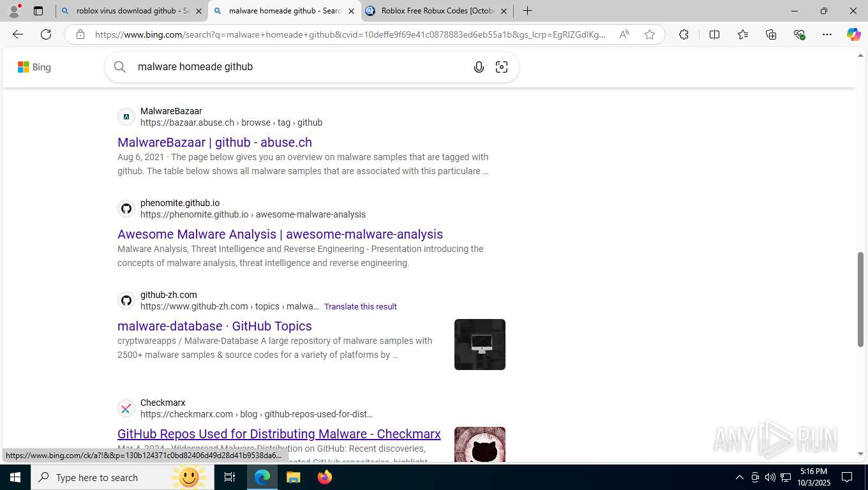Image resolution: width=868 pixels, height=490 pixels.
Task: Open Task View on the taskbar
Action: pos(230,477)
